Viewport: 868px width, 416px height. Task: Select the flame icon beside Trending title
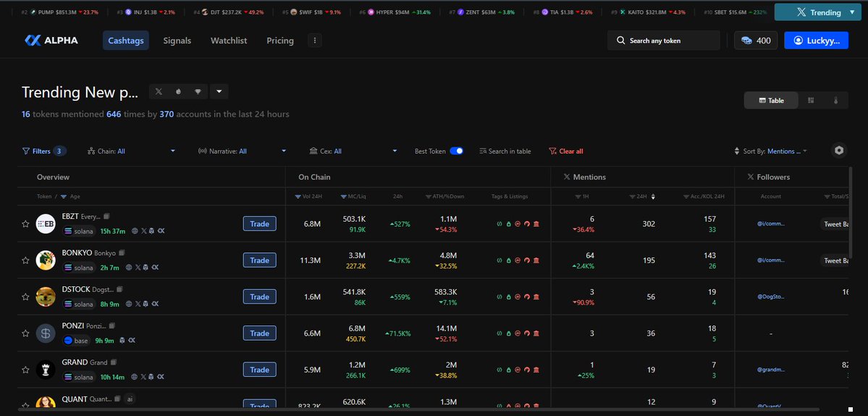tap(178, 91)
